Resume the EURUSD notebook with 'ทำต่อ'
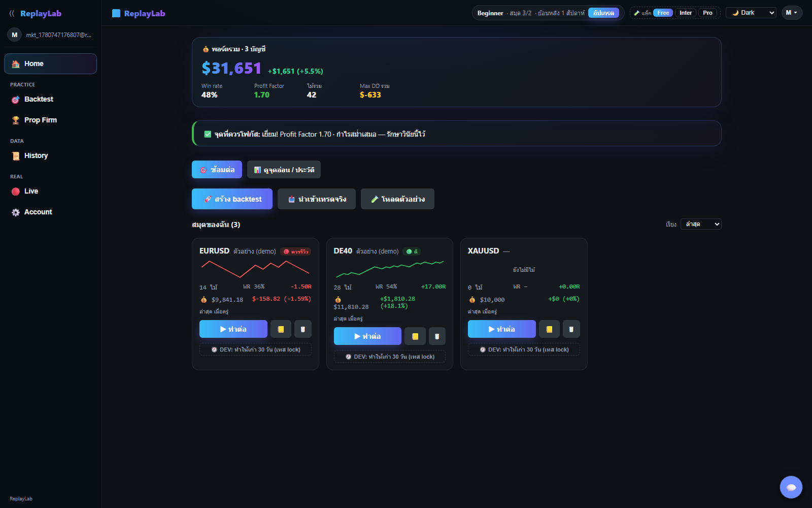This screenshot has height=508, width=812. [x=233, y=329]
